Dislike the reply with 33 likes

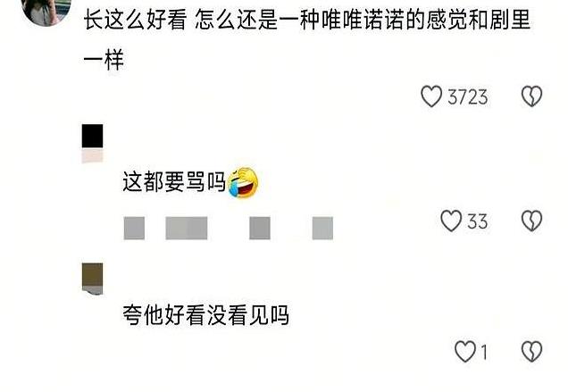tap(531, 221)
